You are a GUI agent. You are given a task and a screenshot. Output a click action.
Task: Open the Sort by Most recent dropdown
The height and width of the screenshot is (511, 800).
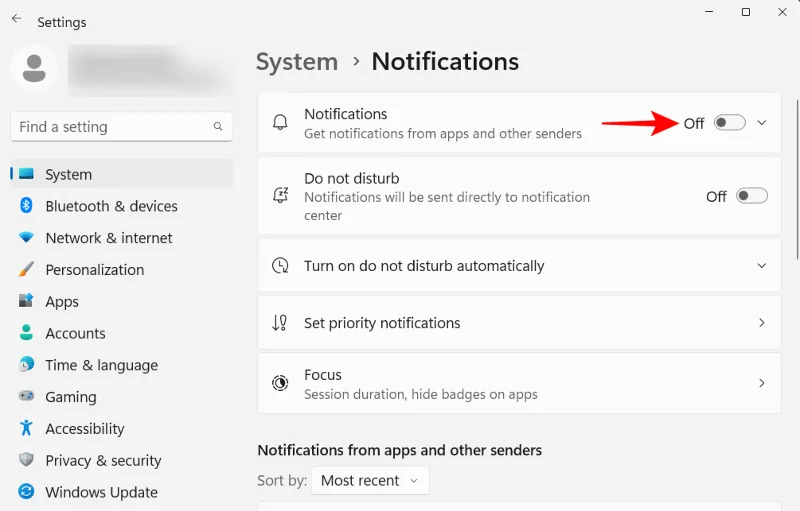click(370, 480)
